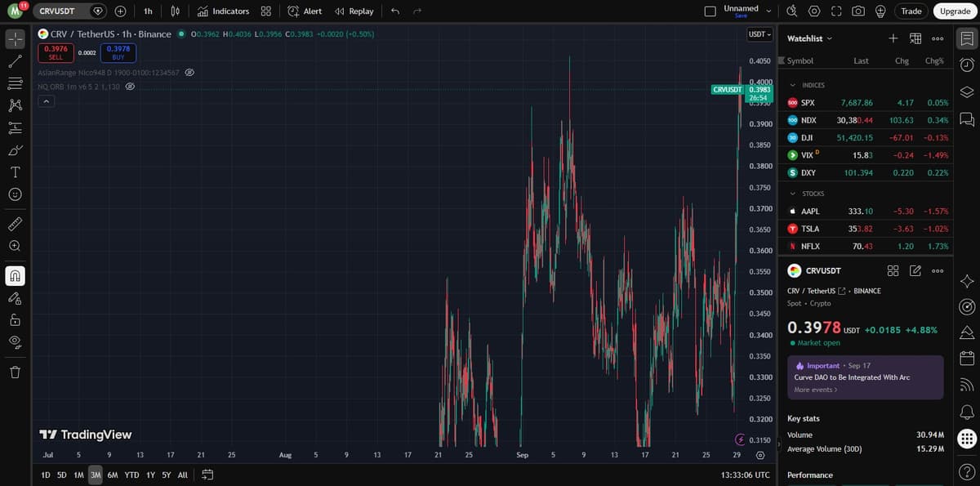Open the go to date calendar icon

point(207,475)
